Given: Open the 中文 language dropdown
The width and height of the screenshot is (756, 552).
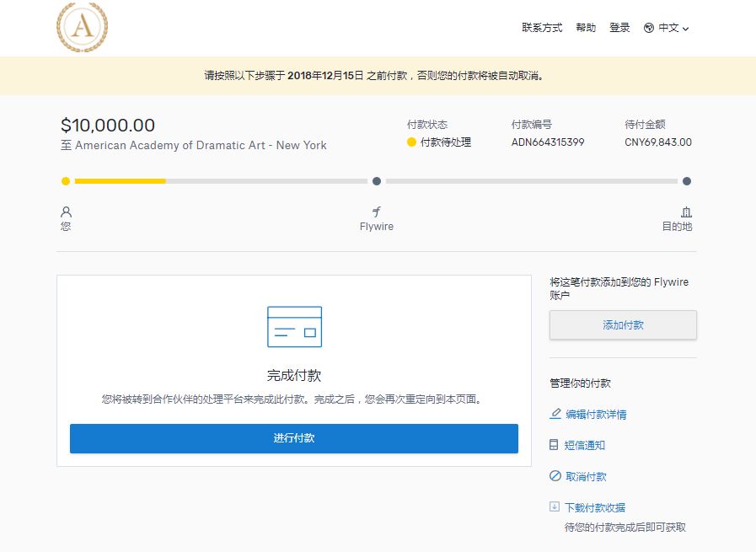Looking at the screenshot, I should coord(670,27).
